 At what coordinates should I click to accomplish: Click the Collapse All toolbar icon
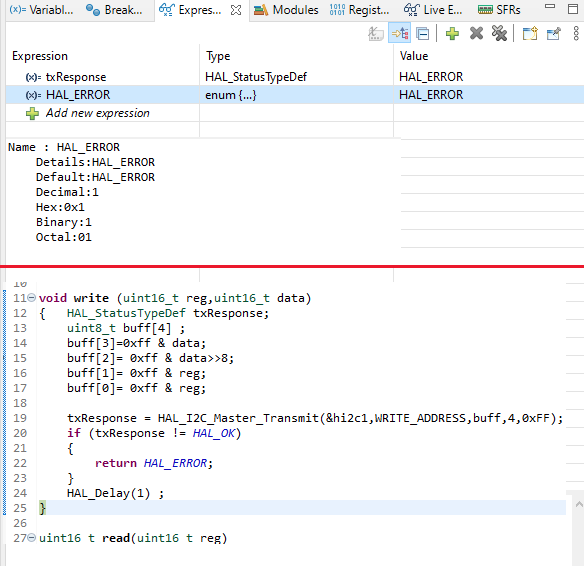point(423,34)
